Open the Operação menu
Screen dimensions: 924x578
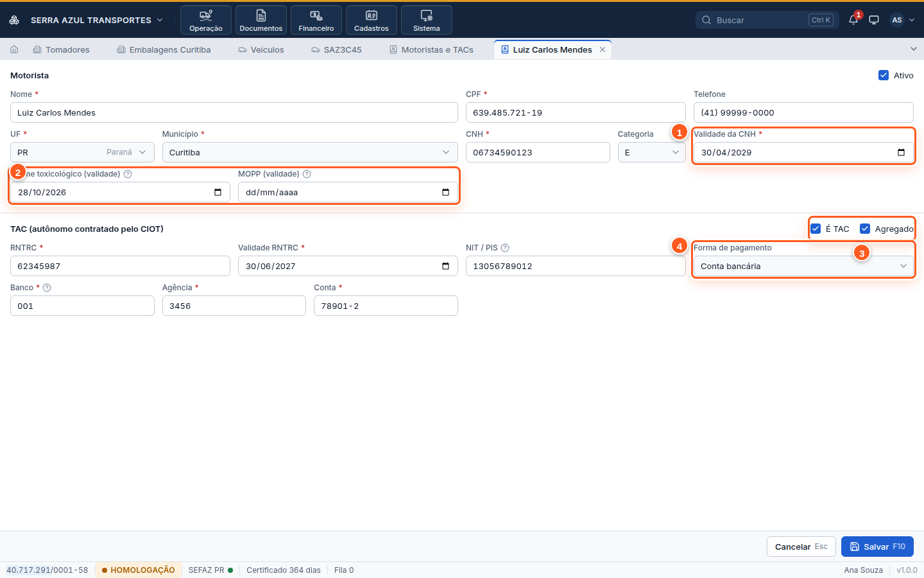point(206,20)
